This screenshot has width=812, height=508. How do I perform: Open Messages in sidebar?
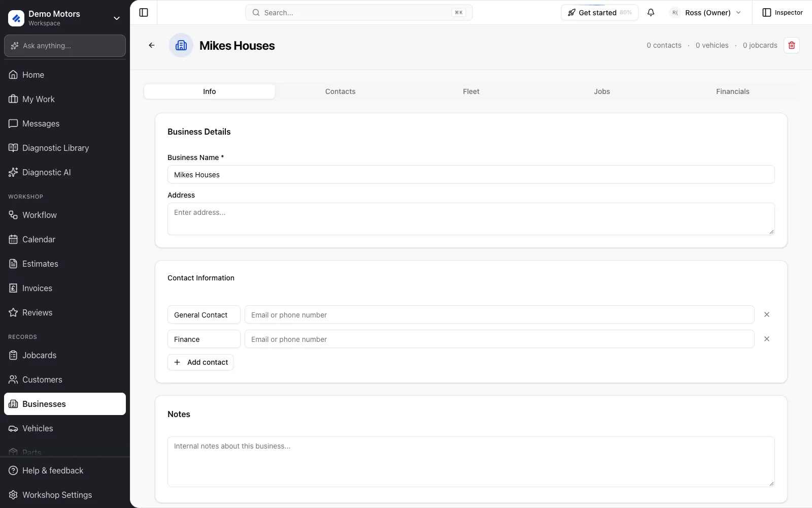[x=65, y=123]
